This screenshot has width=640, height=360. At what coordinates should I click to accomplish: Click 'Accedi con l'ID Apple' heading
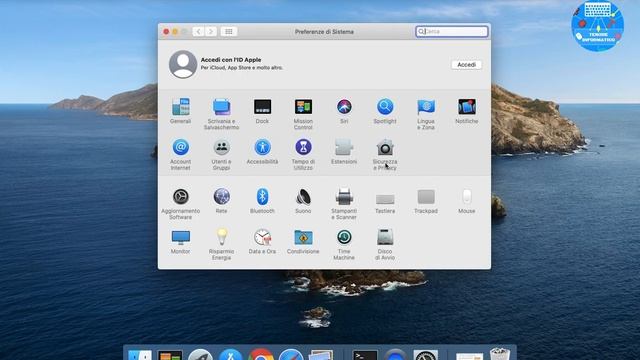click(x=231, y=60)
